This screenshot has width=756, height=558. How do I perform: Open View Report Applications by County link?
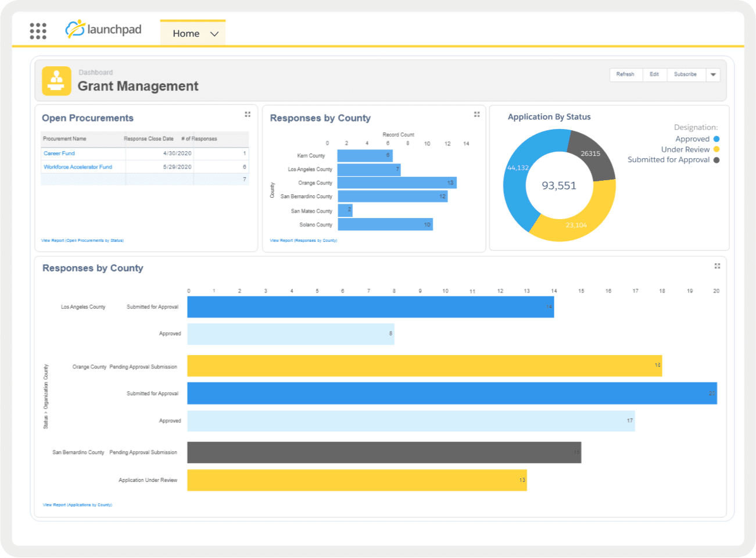coord(77,505)
